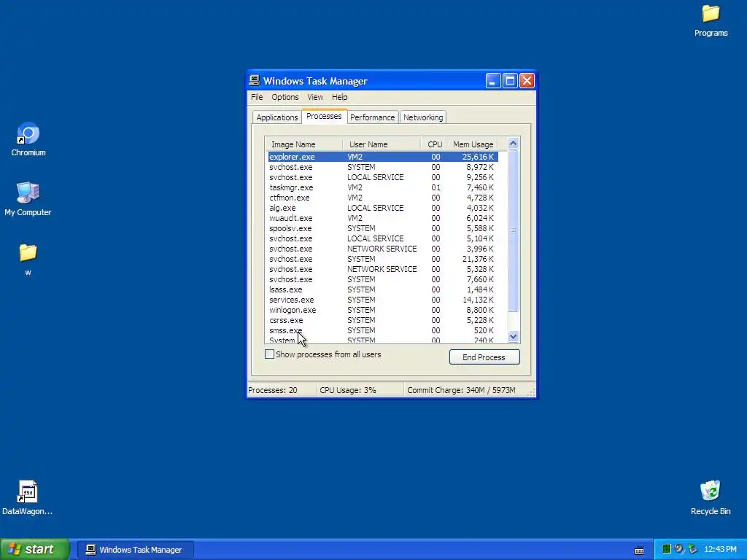The height and width of the screenshot is (560, 747).
Task: Maximize the Task Manager window
Action: (510, 81)
